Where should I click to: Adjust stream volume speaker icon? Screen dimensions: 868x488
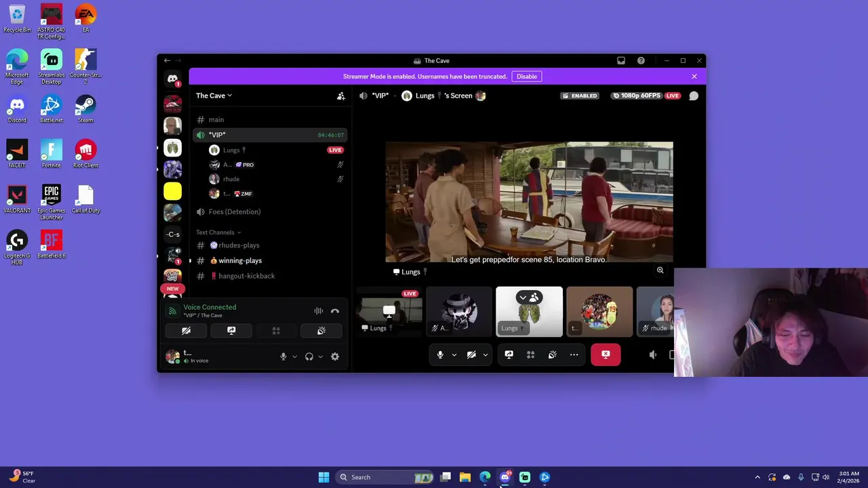point(653,354)
